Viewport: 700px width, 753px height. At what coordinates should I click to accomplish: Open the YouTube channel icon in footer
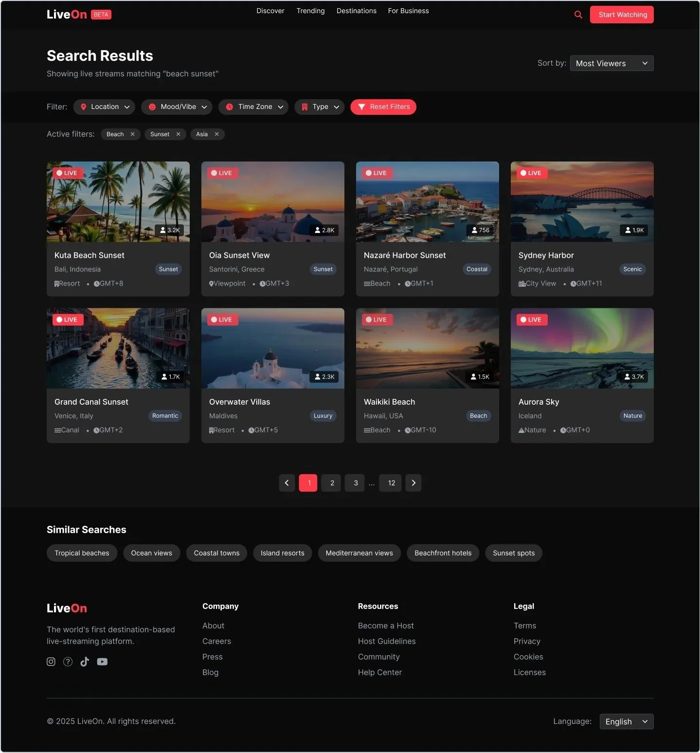(102, 662)
